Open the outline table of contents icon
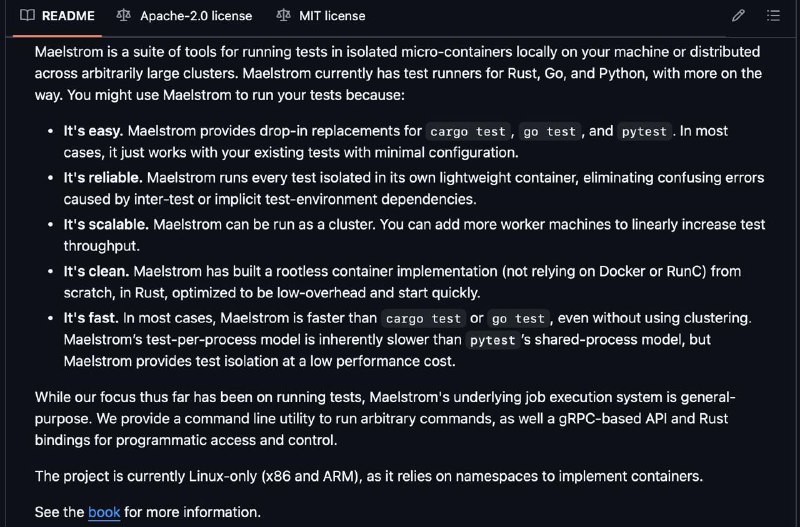 coord(773,16)
